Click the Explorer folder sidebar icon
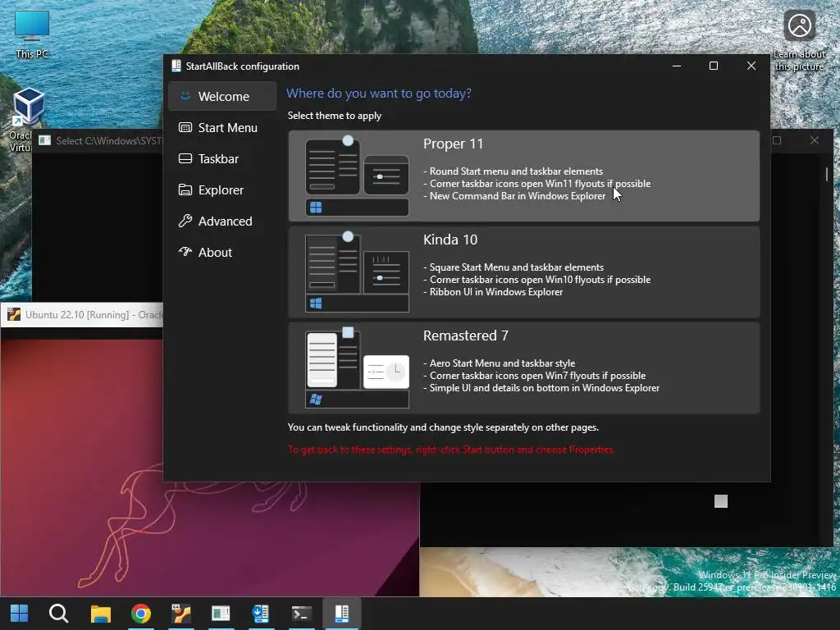The width and height of the screenshot is (840, 630). coord(185,189)
